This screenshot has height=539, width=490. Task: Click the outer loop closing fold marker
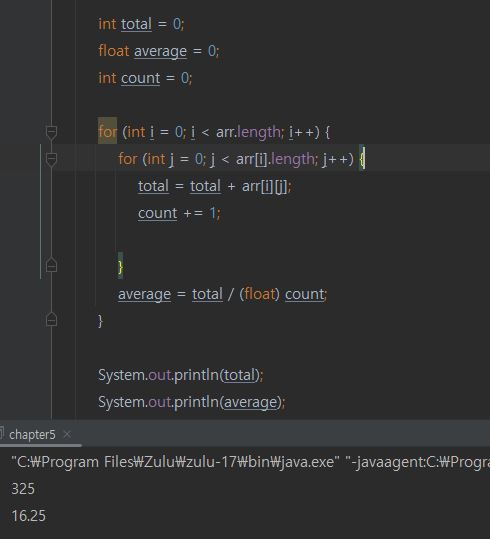point(51,319)
